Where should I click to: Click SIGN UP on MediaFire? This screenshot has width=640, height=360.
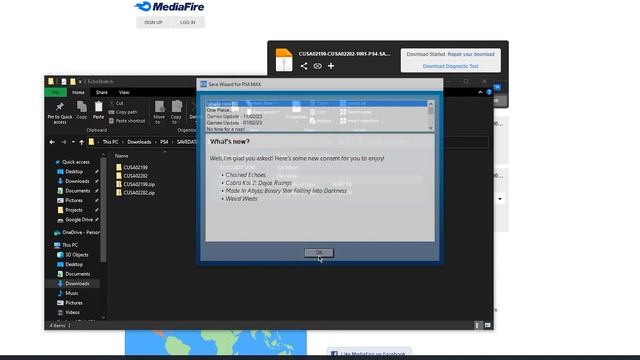pyautogui.click(x=153, y=22)
